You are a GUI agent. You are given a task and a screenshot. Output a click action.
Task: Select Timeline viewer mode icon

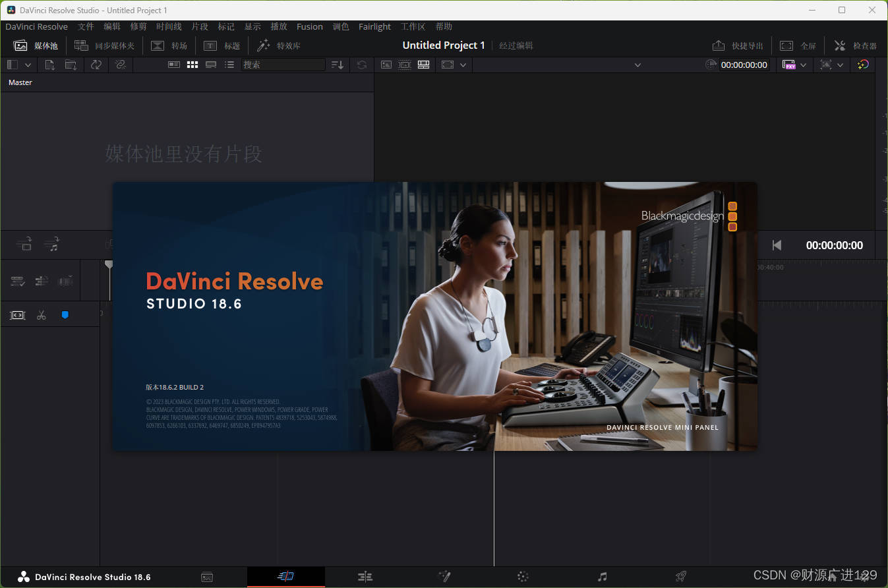(424, 65)
